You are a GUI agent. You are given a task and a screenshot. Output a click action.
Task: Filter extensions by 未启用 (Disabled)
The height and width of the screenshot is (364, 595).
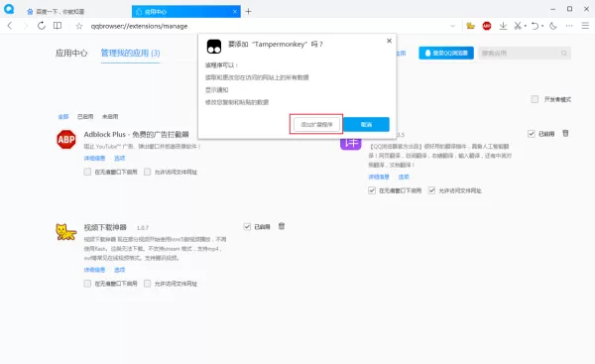click(110, 116)
